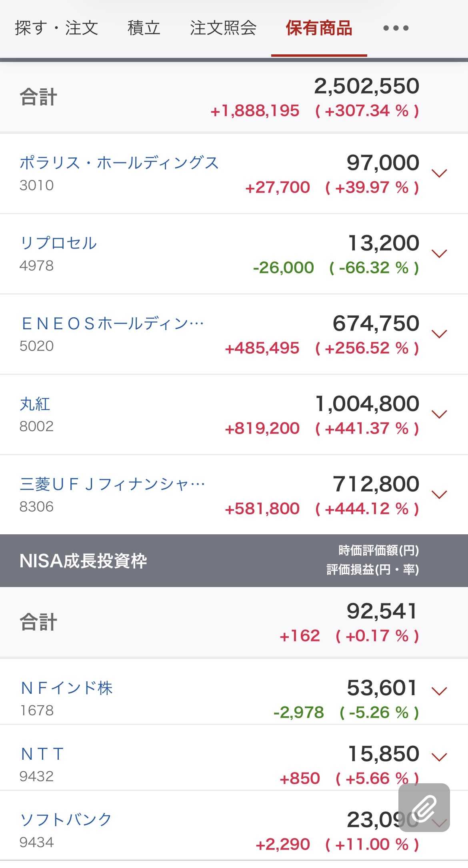Expand NFインド株 row chevron
This screenshot has width=468, height=868.
coord(439,691)
